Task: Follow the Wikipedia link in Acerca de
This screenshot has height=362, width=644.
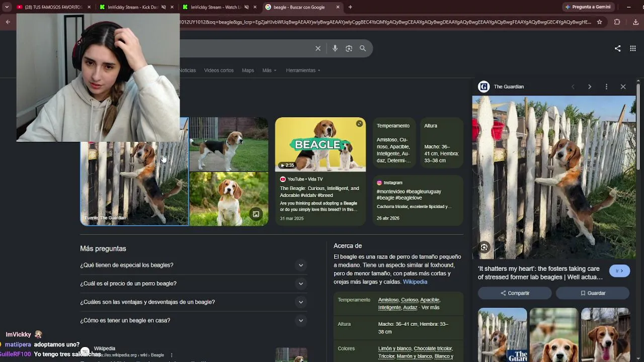Action: 415,282
